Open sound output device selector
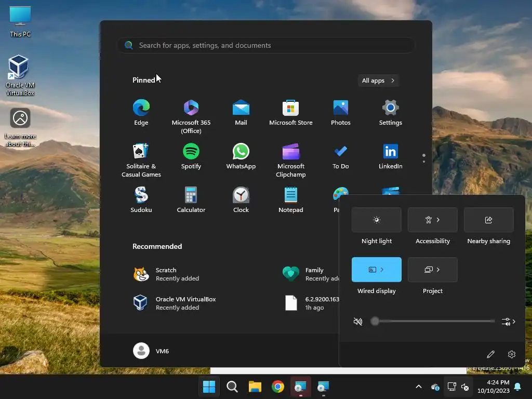 coord(508,321)
